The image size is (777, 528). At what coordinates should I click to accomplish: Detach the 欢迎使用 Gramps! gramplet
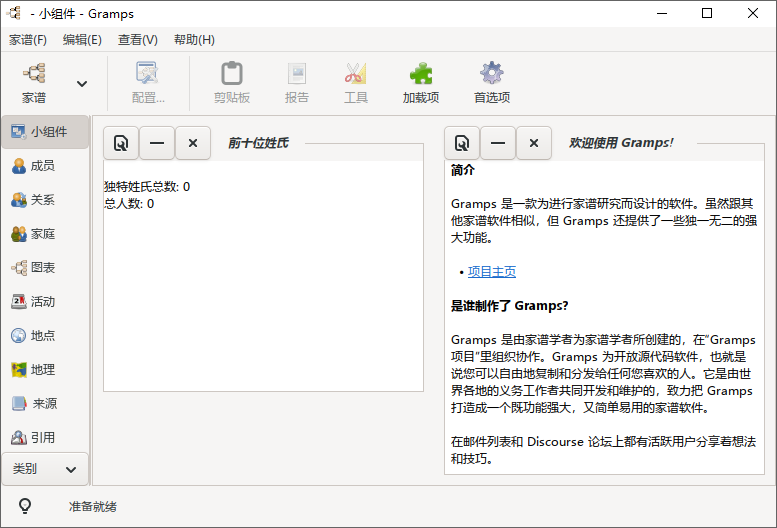coord(462,143)
